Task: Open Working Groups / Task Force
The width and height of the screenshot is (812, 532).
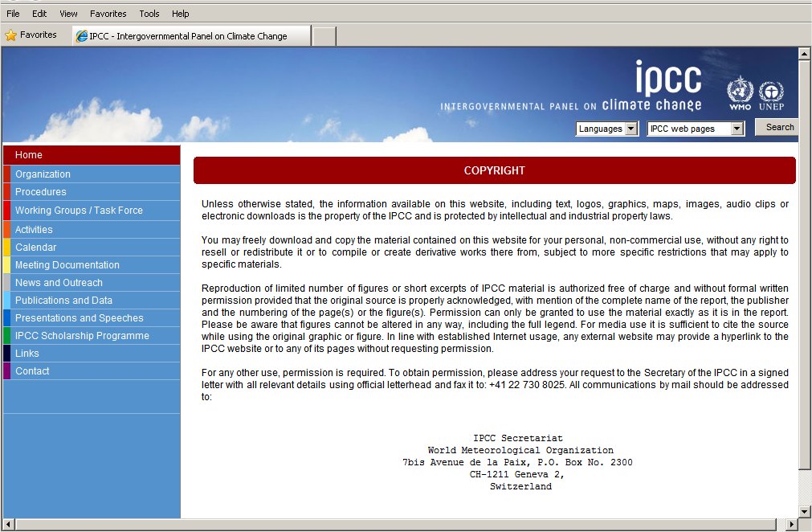Action: pos(92,211)
